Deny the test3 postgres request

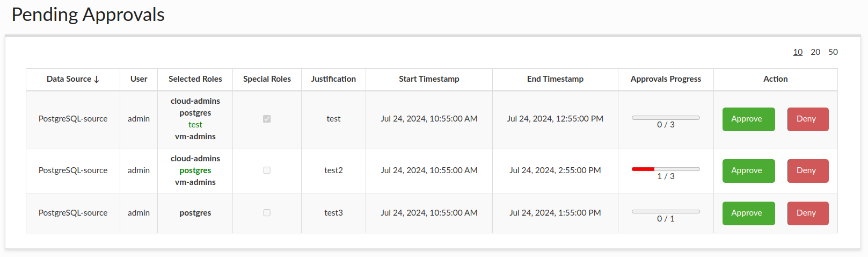[x=807, y=213]
